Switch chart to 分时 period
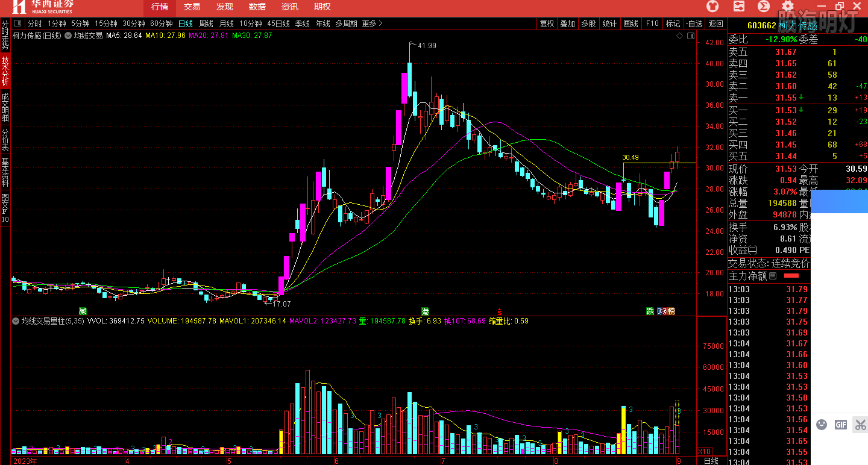 (34, 24)
